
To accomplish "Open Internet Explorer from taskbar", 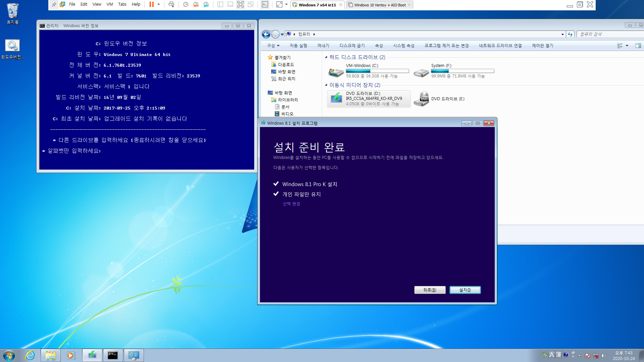I will (x=30, y=355).
